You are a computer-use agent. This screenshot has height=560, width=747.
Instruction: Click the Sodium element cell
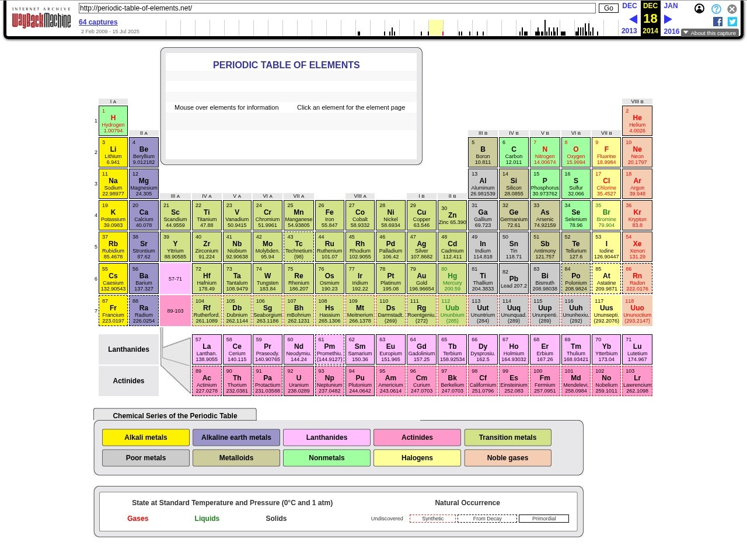(x=113, y=184)
